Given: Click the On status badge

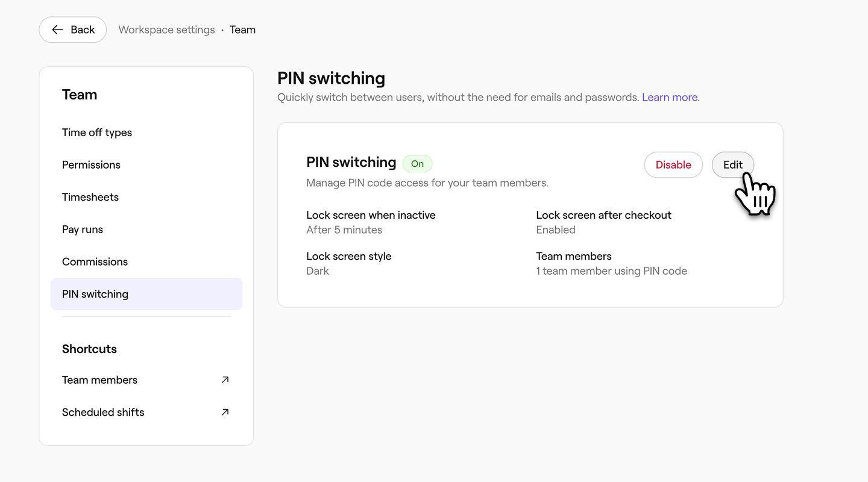Looking at the screenshot, I should (x=417, y=164).
